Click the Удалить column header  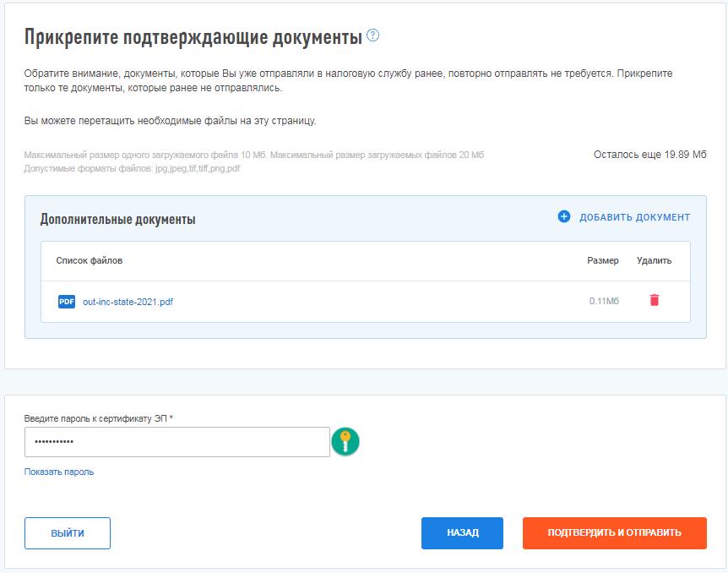coord(655,260)
